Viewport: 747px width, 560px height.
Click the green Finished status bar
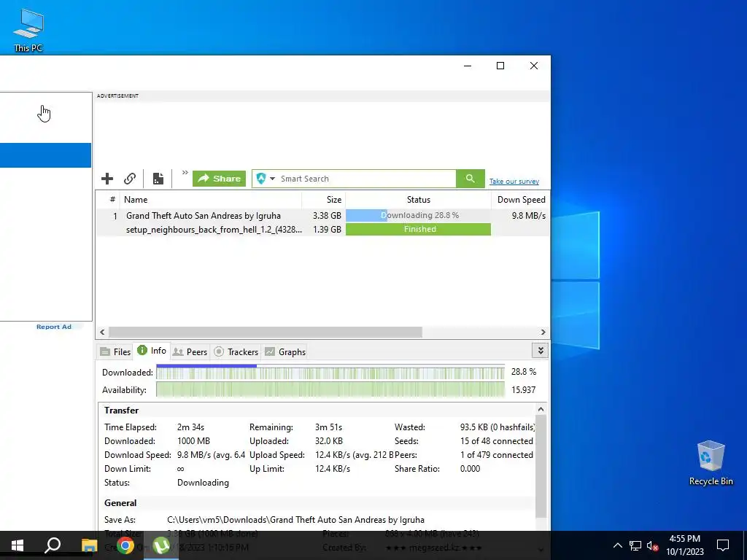click(418, 229)
